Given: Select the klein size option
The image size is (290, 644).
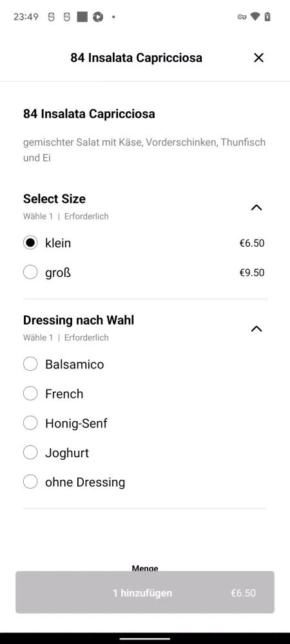Looking at the screenshot, I should tap(144, 243).
